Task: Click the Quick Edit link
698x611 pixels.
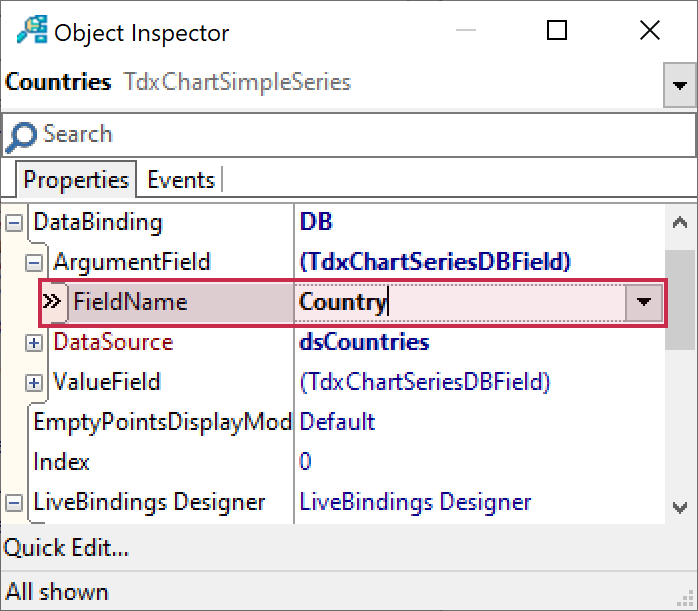Action: click(66, 548)
